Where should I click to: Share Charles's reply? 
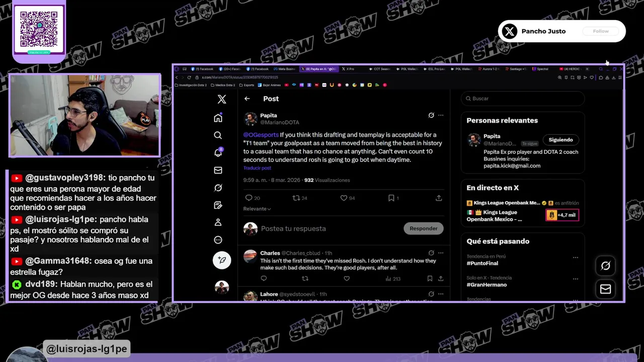(441, 279)
